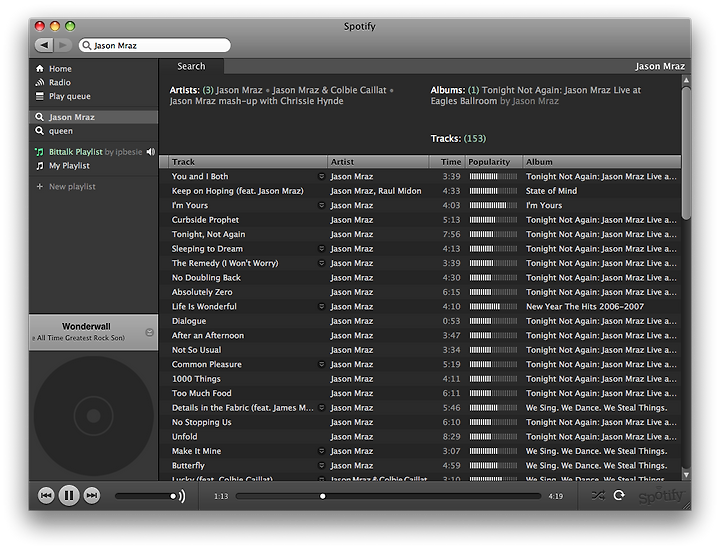The width and height of the screenshot is (720, 550).
Task: Select the Search tab
Action: coord(191,66)
